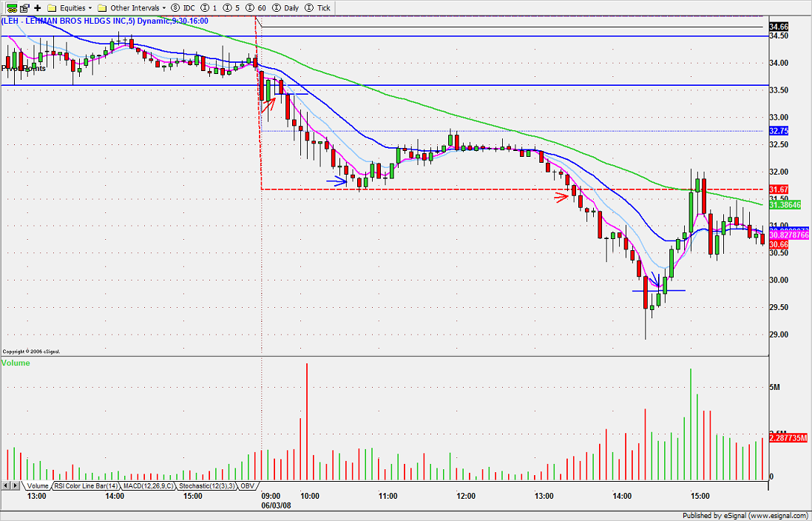Click the 10:00 time axis label
Image resolution: width=812 pixels, height=521 pixels.
pos(310,496)
